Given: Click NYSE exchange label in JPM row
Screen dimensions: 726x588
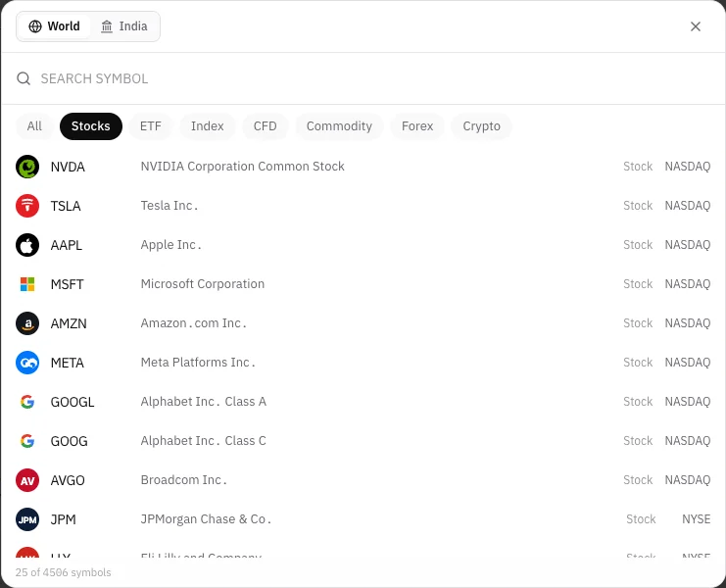Looking at the screenshot, I should coord(696,519).
